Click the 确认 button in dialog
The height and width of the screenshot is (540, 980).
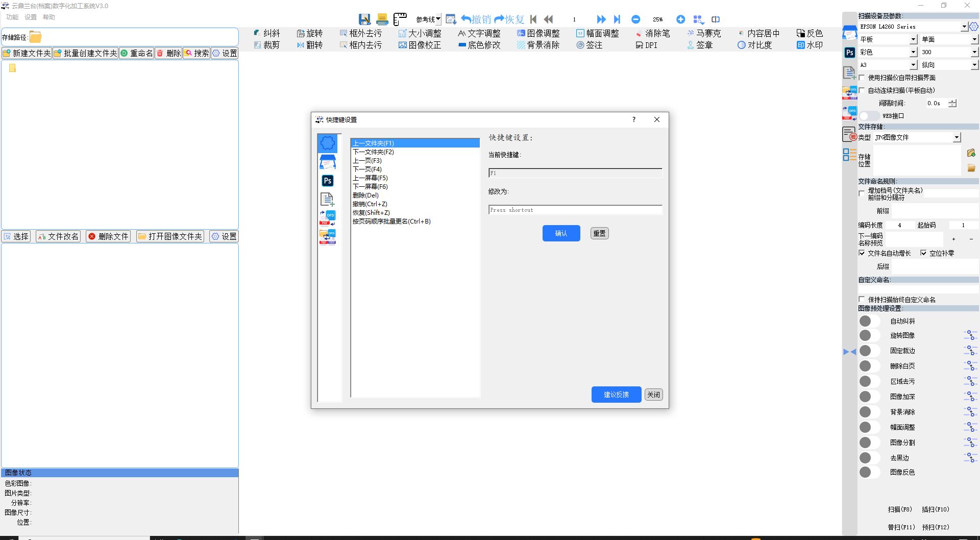(x=561, y=233)
